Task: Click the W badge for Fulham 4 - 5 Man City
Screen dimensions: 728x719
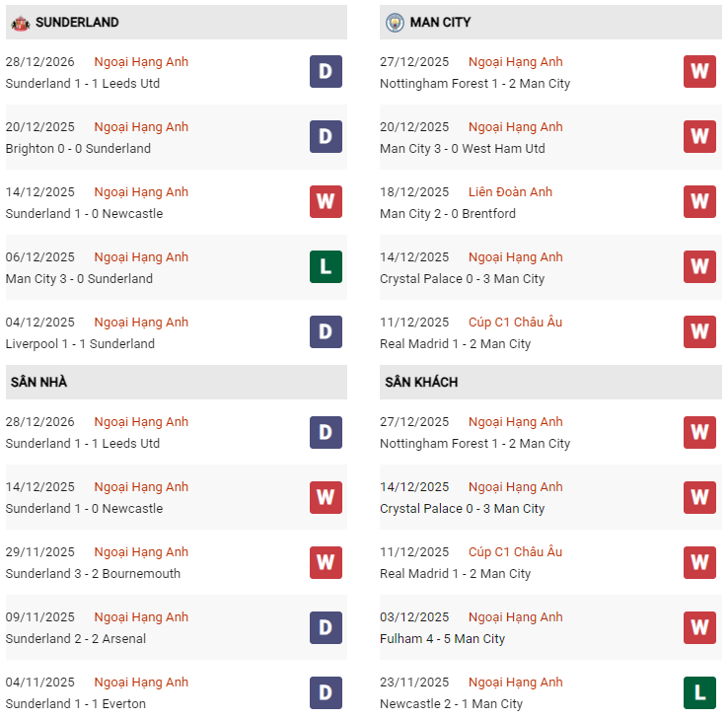Action: point(699,627)
